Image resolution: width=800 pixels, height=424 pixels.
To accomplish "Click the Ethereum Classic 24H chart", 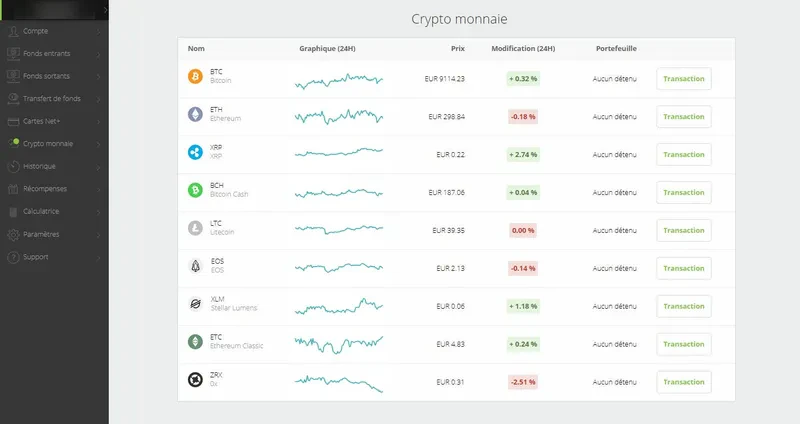I will point(338,342).
